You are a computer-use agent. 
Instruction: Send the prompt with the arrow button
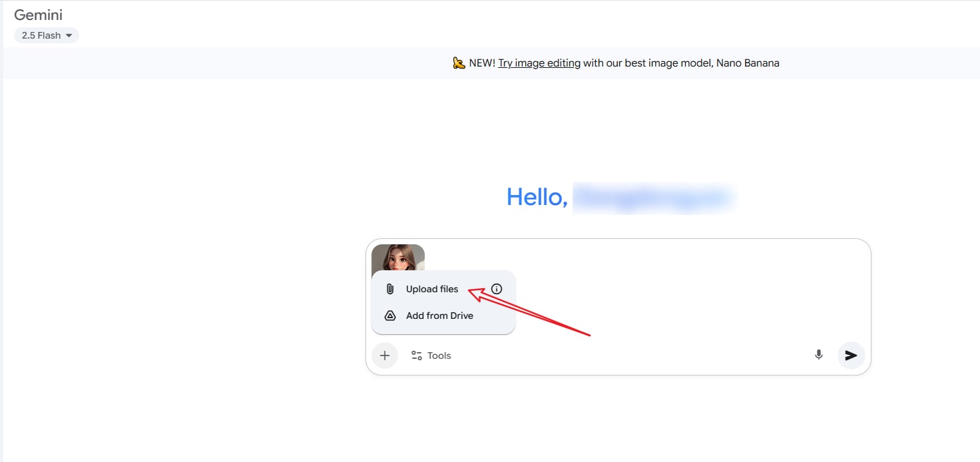pyautogui.click(x=851, y=355)
